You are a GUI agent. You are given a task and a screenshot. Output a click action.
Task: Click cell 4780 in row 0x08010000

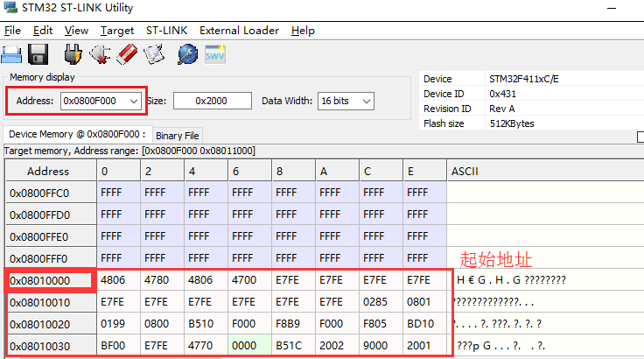tap(162, 280)
